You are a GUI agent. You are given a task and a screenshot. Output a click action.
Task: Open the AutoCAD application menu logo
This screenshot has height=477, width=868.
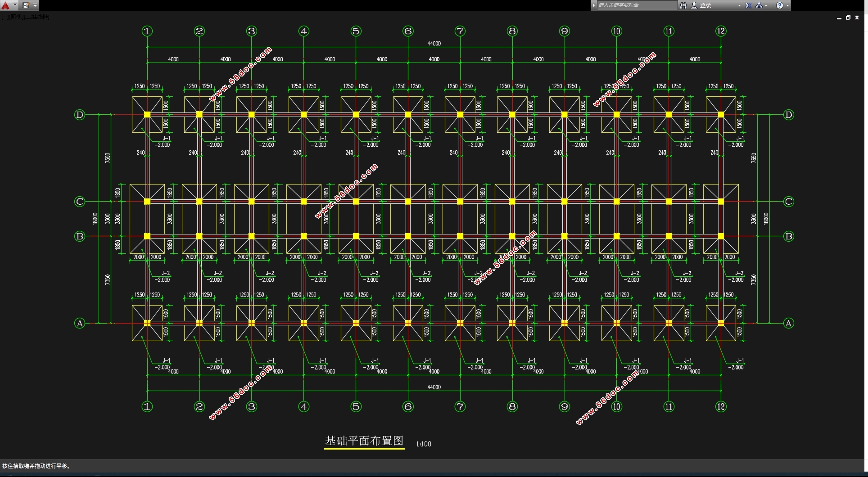[5, 5]
